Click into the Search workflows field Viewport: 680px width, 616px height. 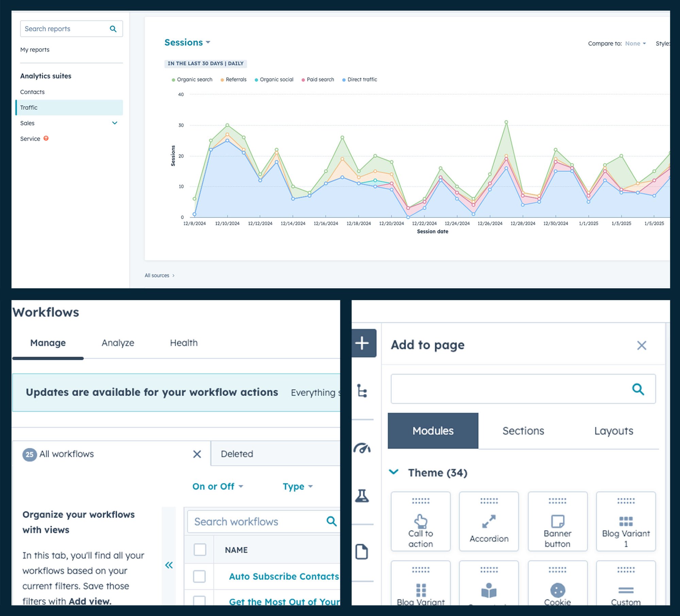coord(263,521)
